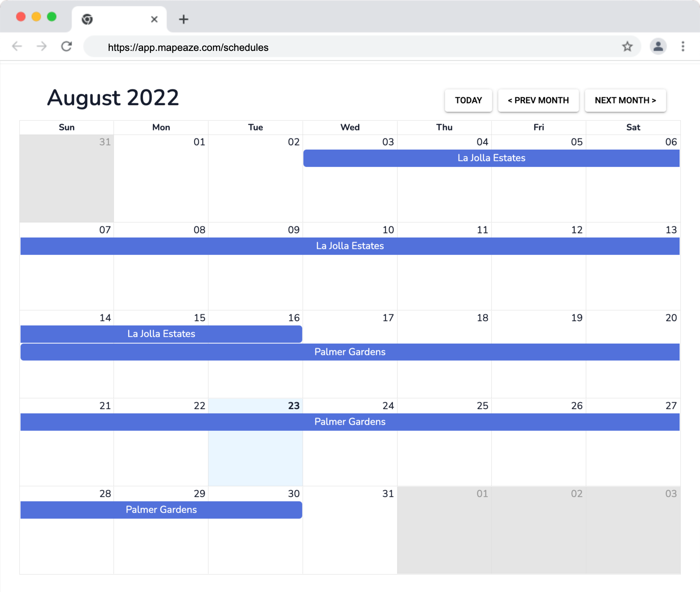Open a new tab with plus icon
Viewport: 700px width, 592px height.
(184, 19)
